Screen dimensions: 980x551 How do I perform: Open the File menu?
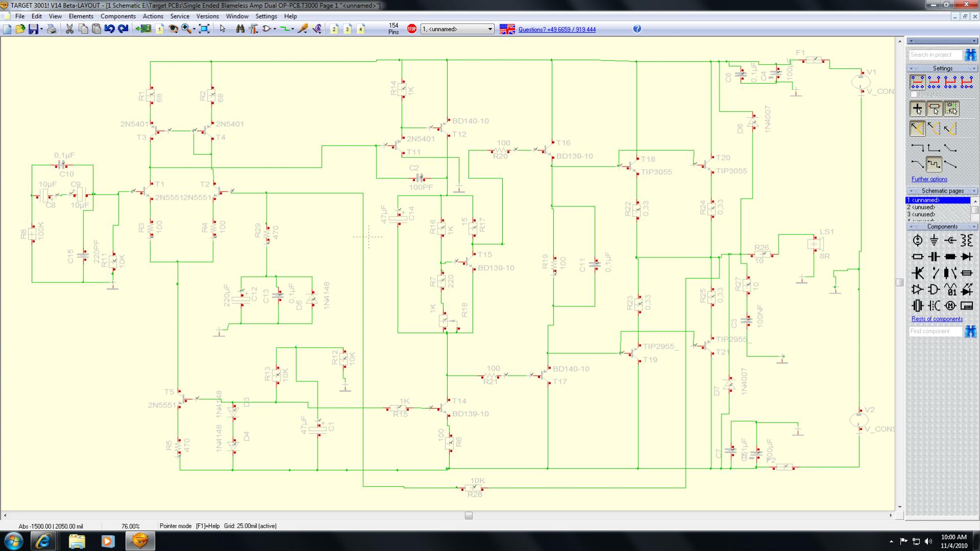pyautogui.click(x=20, y=16)
